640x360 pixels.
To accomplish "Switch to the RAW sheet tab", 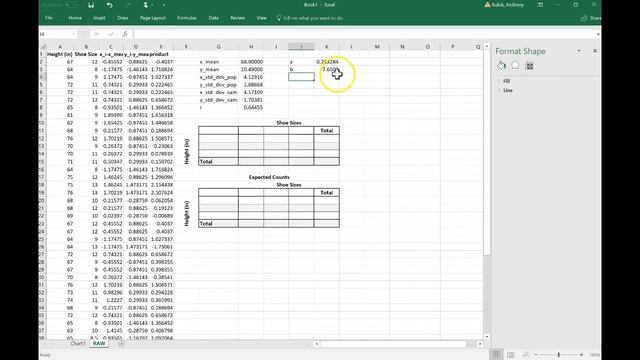I will tap(99, 344).
